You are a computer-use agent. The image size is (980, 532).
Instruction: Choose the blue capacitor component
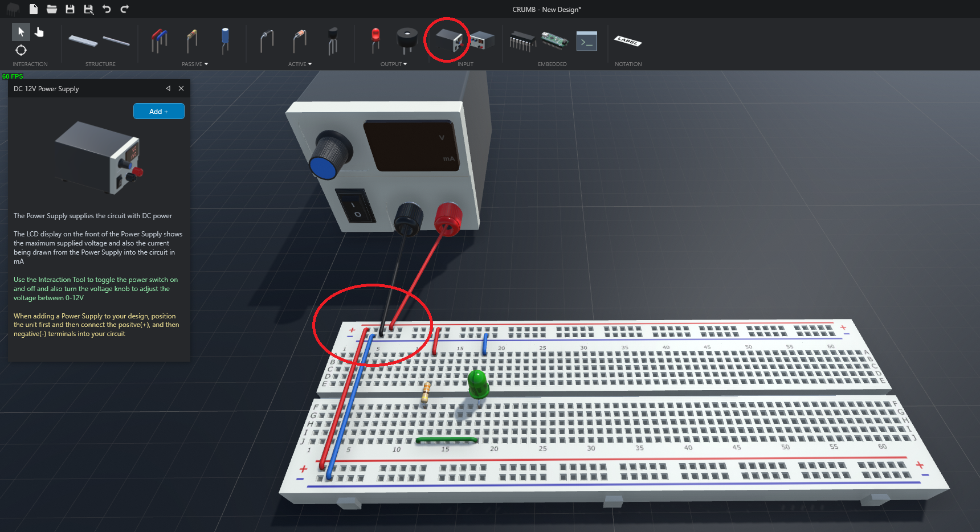225,40
